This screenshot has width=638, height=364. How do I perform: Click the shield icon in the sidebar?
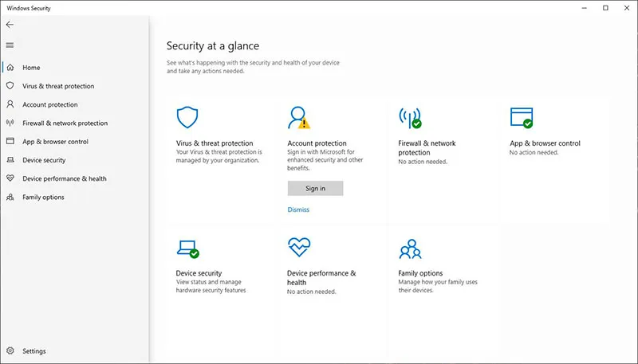pyautogui.click(x=10, y=86)
